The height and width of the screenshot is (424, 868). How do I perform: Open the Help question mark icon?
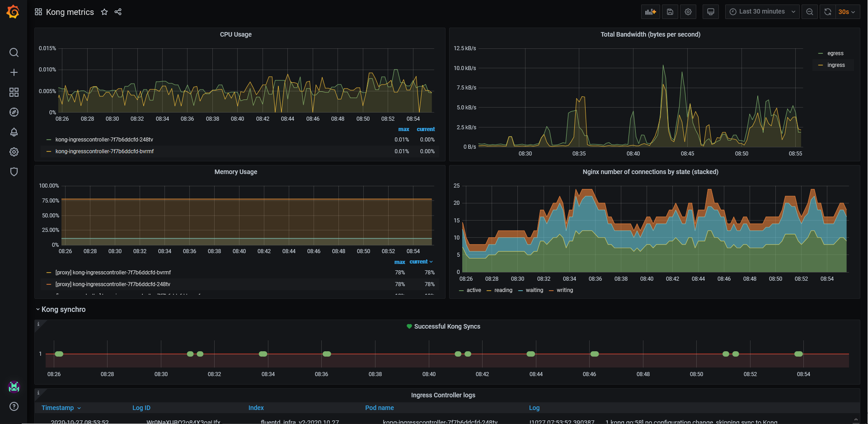click(x=14, y=406)
